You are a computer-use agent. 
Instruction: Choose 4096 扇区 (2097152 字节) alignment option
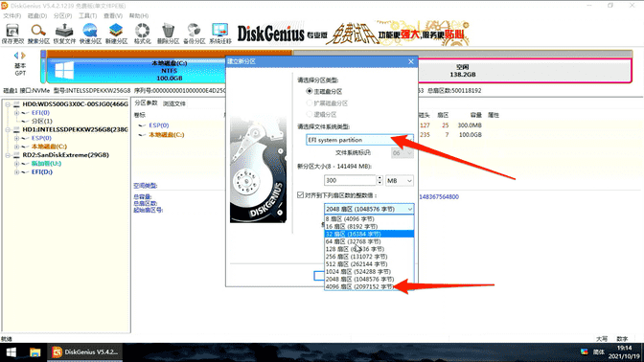click(369, 286)
